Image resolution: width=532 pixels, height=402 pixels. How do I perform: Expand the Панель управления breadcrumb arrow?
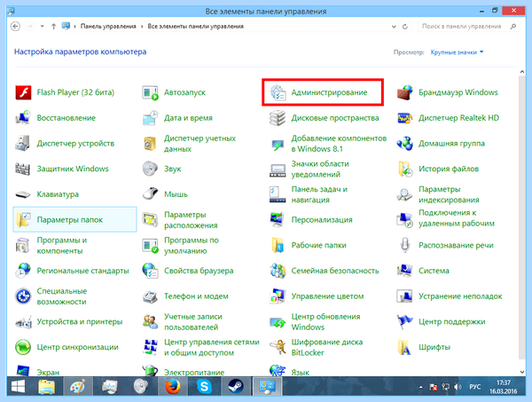tap(142, 26)
